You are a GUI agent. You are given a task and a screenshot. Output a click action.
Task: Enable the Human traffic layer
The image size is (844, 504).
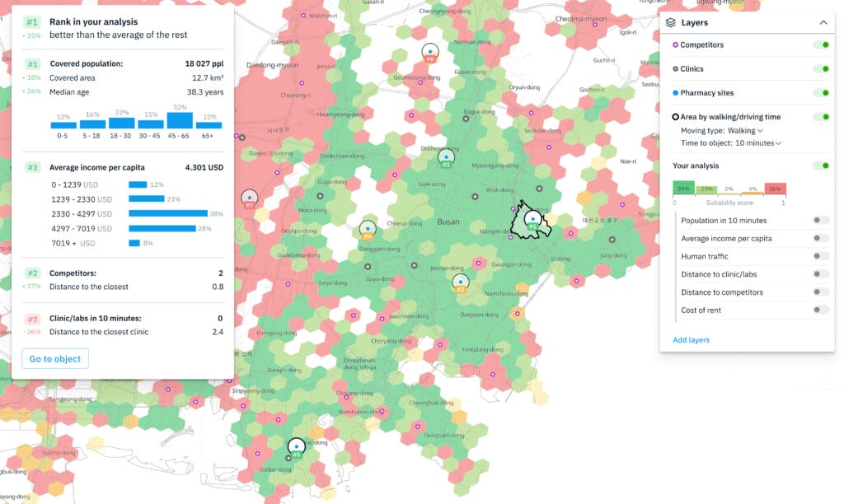tap(820, 256)
